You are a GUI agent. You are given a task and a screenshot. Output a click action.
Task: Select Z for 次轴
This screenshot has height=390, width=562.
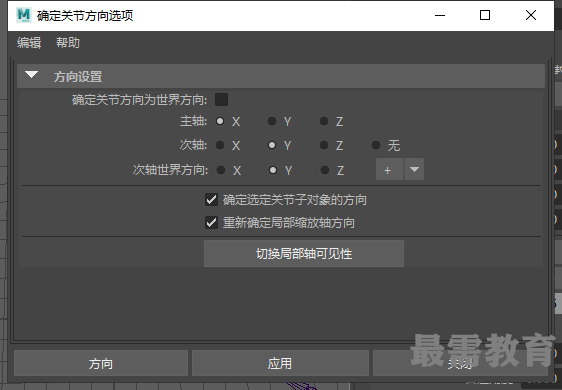324,145
